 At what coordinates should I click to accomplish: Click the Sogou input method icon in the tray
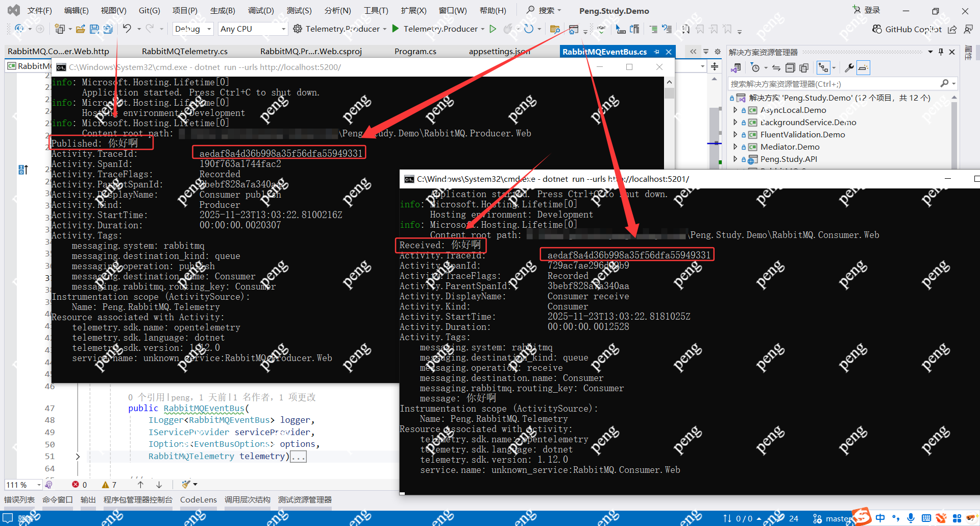[862, 516]
